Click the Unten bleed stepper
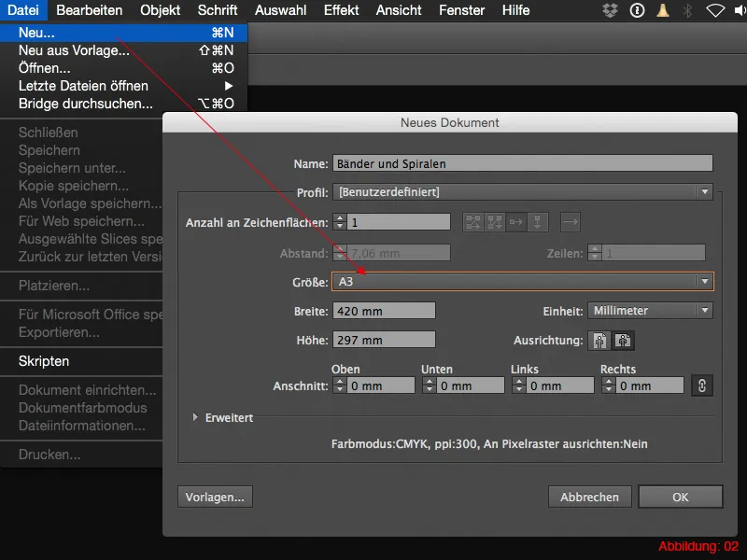The width and height of the screenshot is (747, 560). coord(429,385)
